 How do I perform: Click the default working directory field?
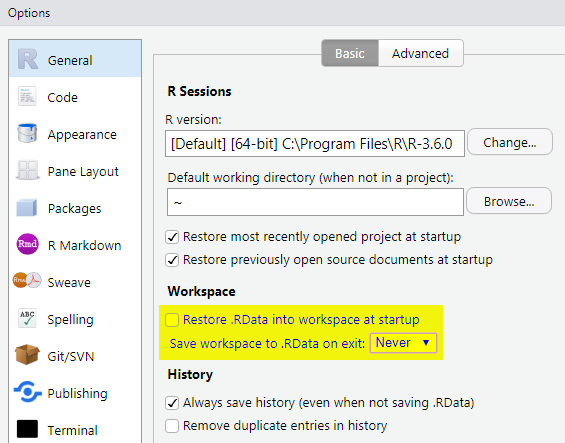315,202
